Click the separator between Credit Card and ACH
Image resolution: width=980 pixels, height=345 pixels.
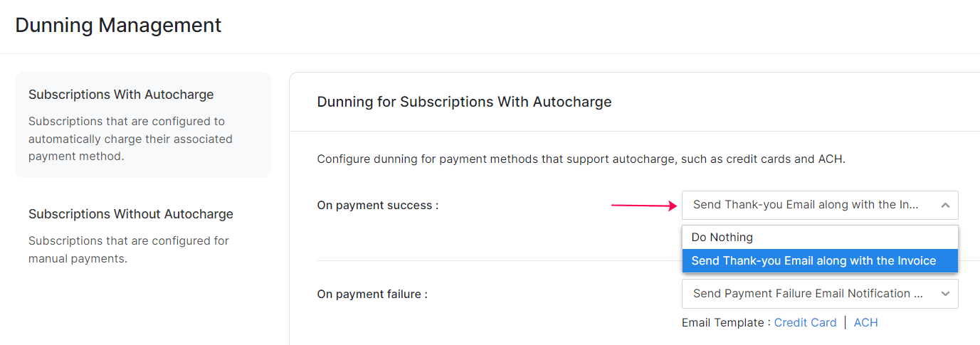tap(845, 323)
